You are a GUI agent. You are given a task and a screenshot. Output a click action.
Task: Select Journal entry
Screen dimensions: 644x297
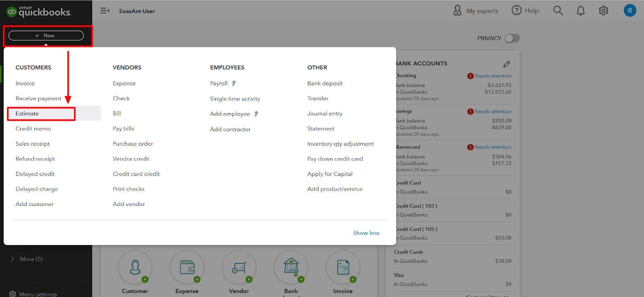[325, 113]
